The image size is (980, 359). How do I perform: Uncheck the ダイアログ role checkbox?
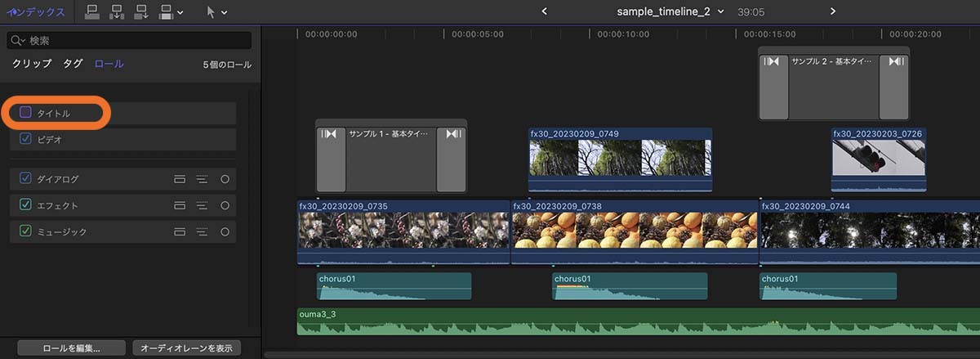[25, 178]
